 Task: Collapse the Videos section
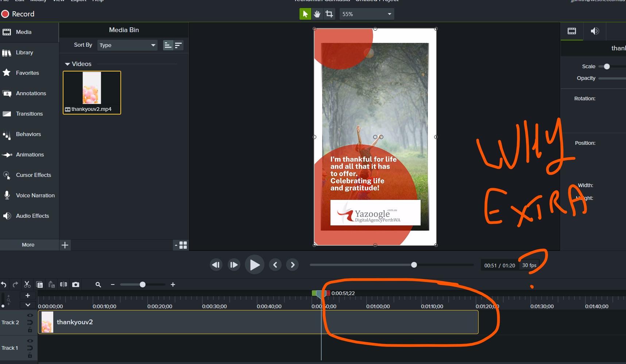(x=67, y=64)
